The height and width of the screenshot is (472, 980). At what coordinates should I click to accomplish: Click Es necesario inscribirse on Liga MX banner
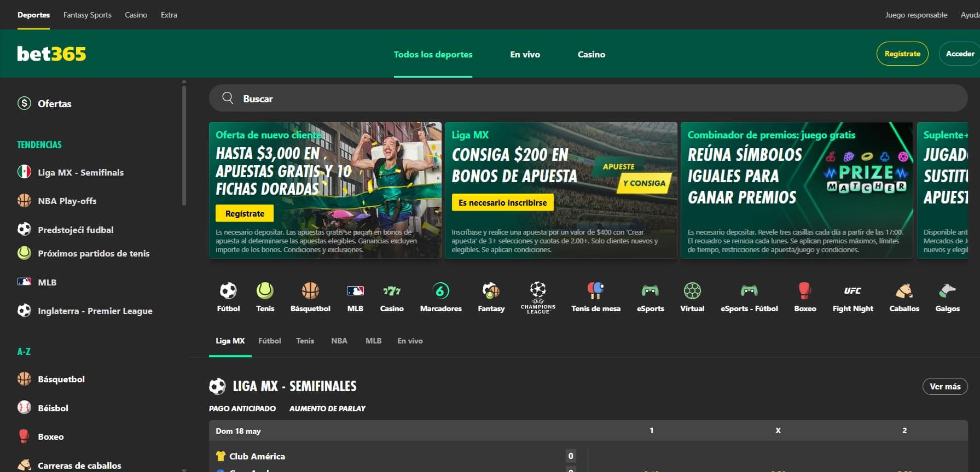click(x=502, y=202)
